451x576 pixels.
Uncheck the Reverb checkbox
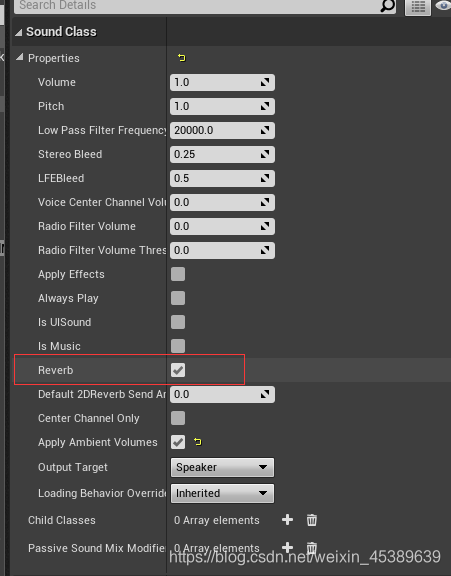pyautogui.click(x=178, y=370)
